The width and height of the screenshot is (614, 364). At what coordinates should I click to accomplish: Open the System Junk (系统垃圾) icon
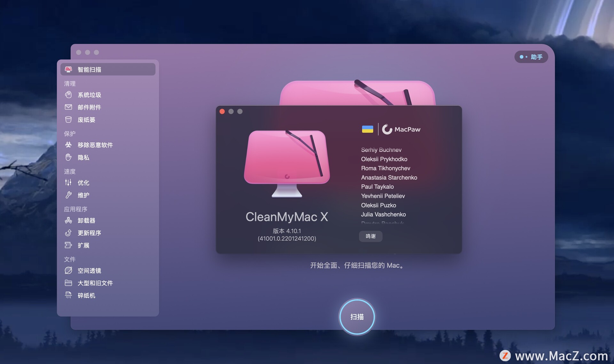(x=68, y=95)
